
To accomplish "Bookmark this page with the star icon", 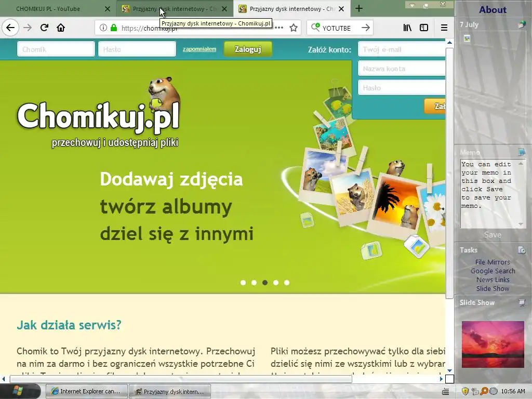I will pos(294,28).
